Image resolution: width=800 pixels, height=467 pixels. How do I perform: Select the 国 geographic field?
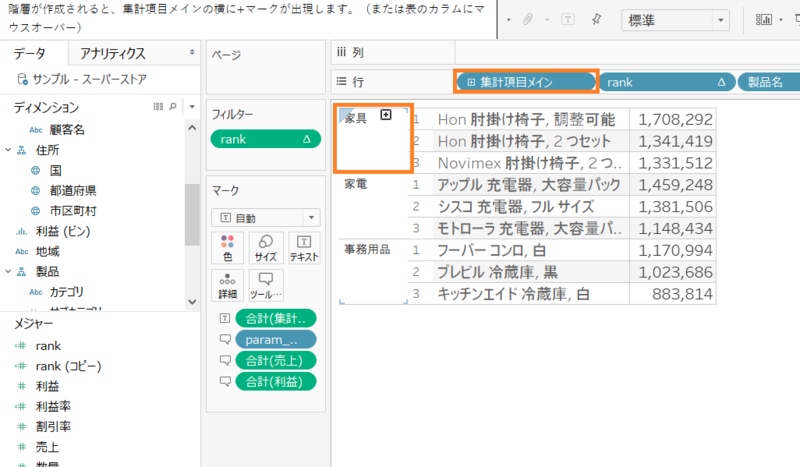56,170
